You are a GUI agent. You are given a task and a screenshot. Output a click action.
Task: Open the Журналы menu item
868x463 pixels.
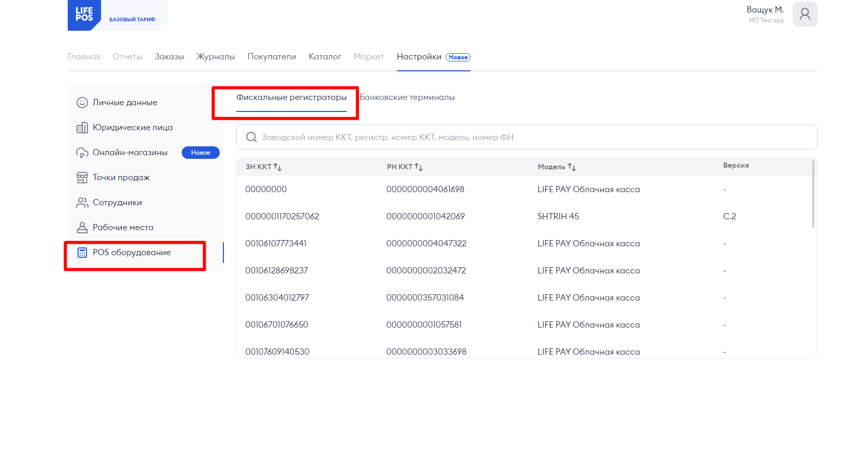coord(216,57)
